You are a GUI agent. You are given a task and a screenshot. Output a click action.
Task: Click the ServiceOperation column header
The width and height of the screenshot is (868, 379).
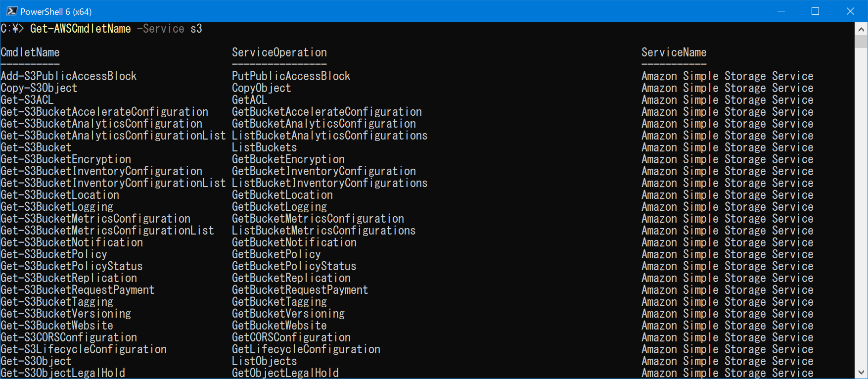279,52
